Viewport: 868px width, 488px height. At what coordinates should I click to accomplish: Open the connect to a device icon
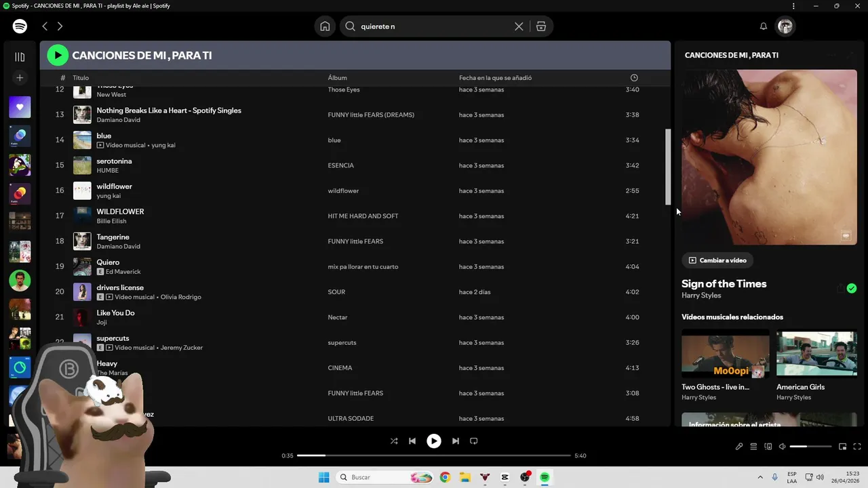click(x=768, y=447)
